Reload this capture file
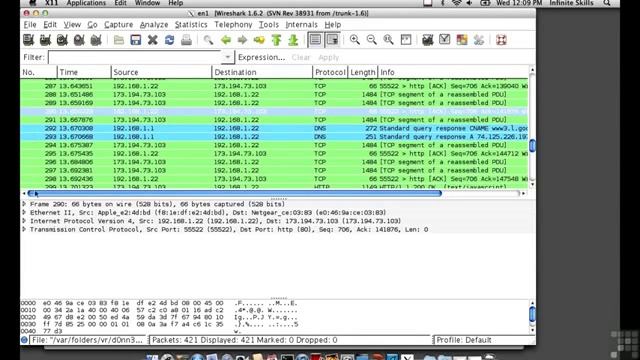Screen dimensions: 640x360 169,40
